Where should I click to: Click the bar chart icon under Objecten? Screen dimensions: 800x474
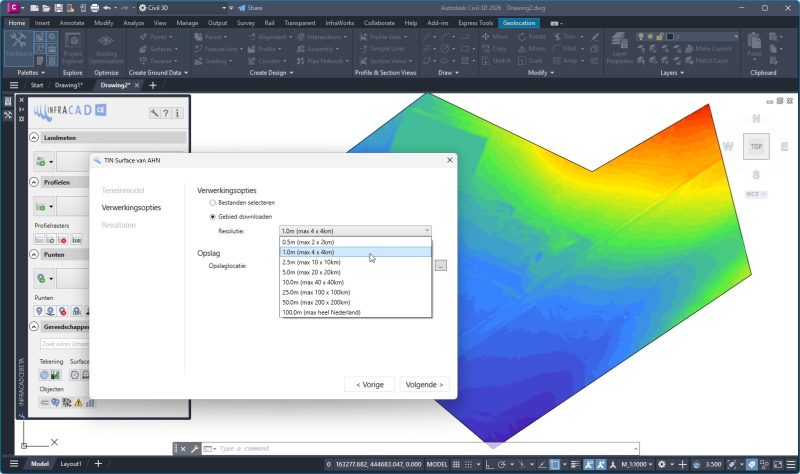[x=90, y=403]
